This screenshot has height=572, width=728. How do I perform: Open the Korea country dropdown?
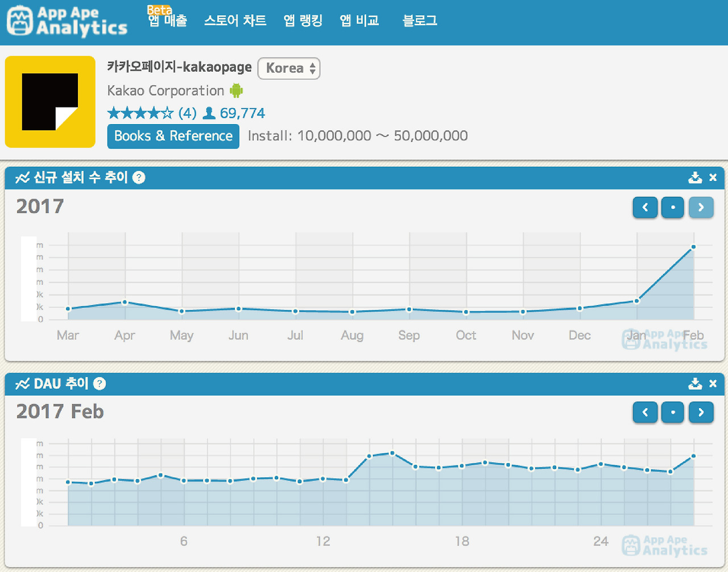point(289,68)
